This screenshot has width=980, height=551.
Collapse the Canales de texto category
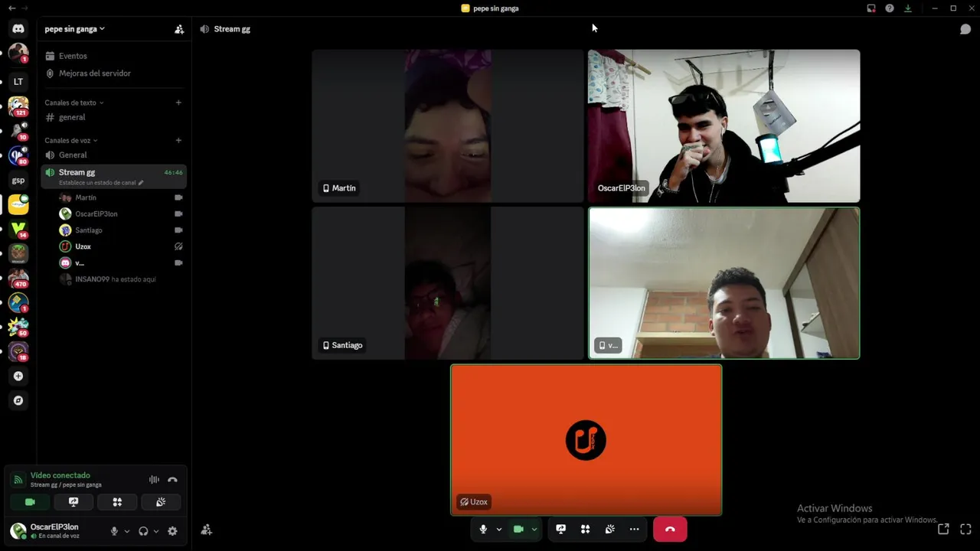73,103
